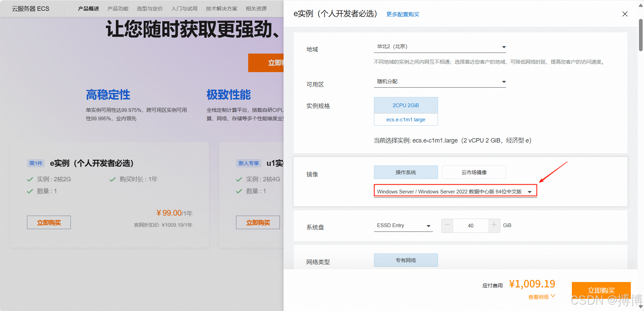
Task: Click 立即购买 on the ¥99 e实例 card
Action: pyautogui.click(x=49, y=222)
